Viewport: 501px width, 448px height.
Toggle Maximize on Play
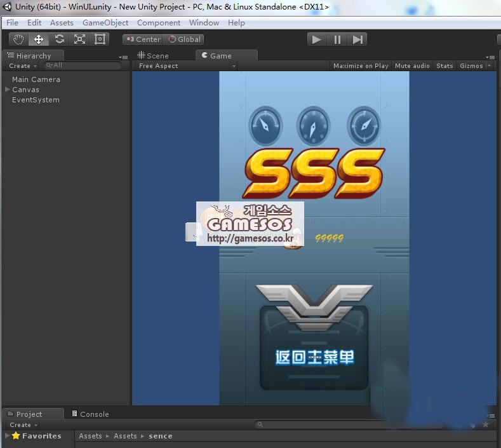361,66
